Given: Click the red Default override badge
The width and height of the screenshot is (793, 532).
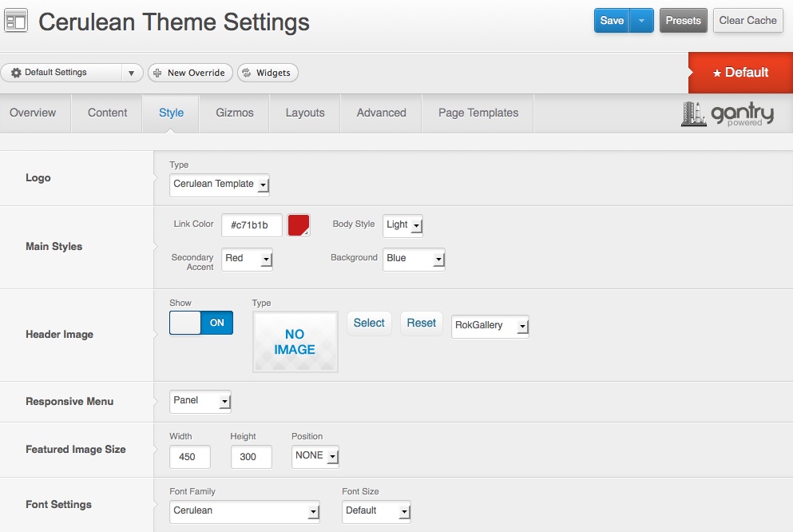Looking at the screenshot, I should [x=740, y=73].
